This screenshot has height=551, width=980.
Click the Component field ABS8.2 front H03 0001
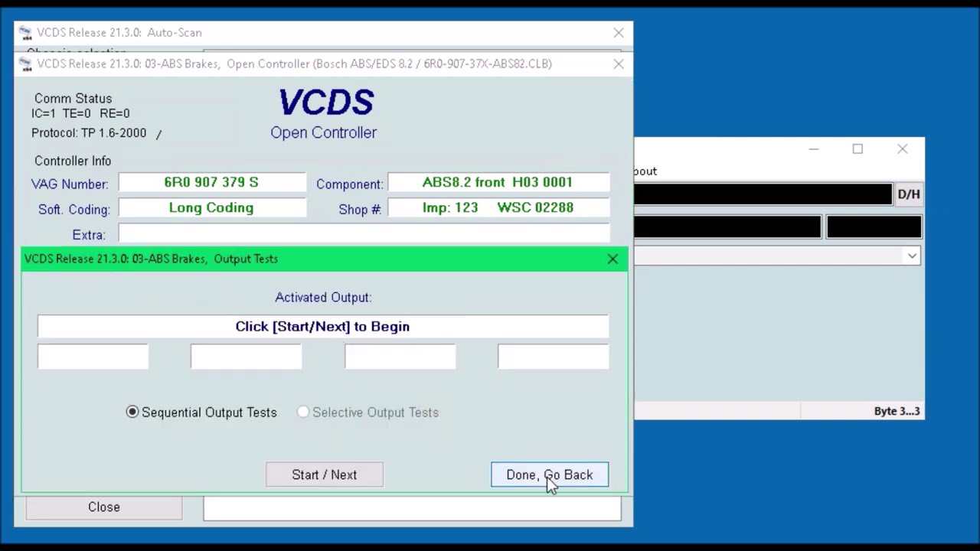coord(498,183)
